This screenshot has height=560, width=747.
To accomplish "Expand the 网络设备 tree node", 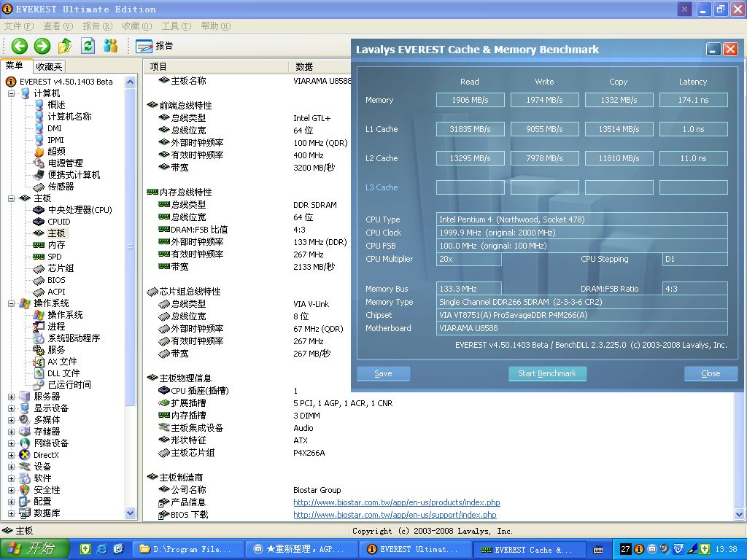I will click(11, 443).
